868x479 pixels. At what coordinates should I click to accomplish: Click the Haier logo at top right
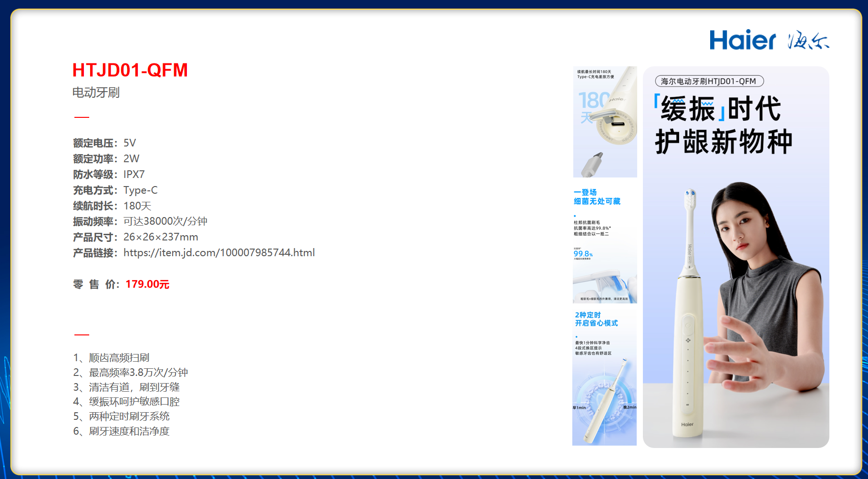pos(742,40)
